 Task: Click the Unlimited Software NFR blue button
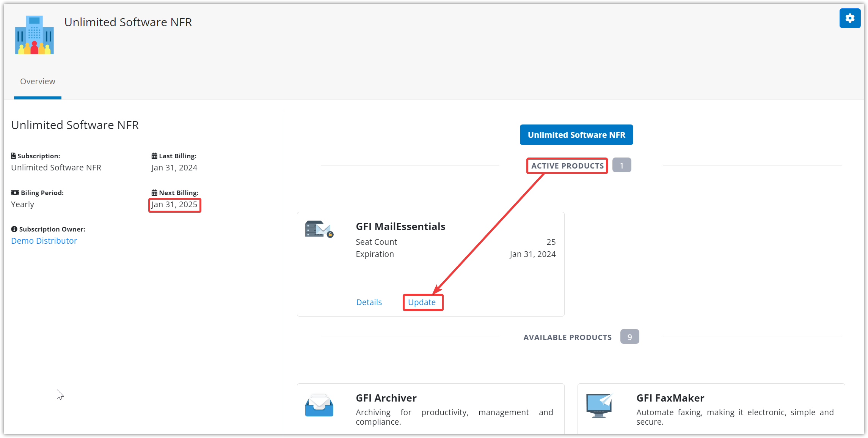coord(576,135)
